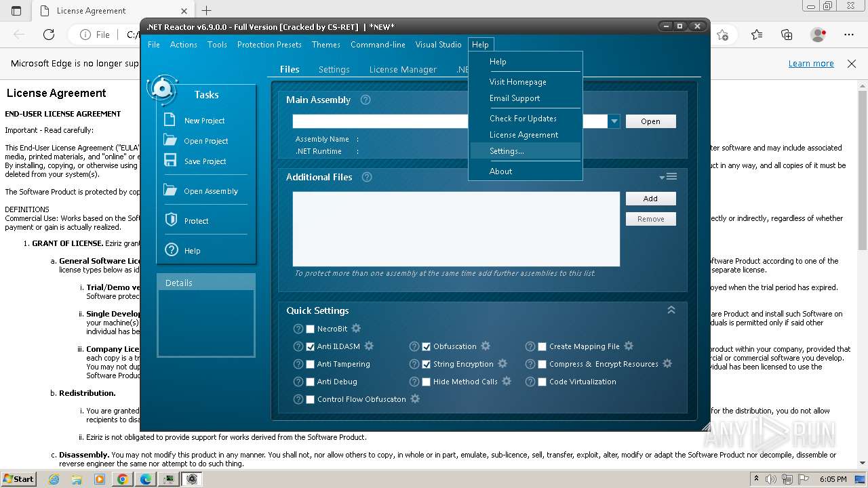Image resolution: width=868 pixels, height=488 pixels.
Task: Enable the Code Virtualization checkbox
Action: (542, 382)
